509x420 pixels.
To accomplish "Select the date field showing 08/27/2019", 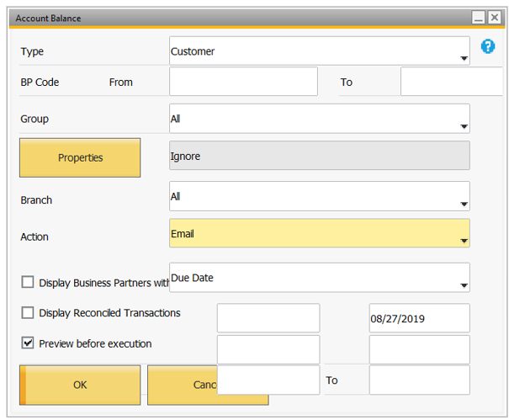I will pos(420,318).
